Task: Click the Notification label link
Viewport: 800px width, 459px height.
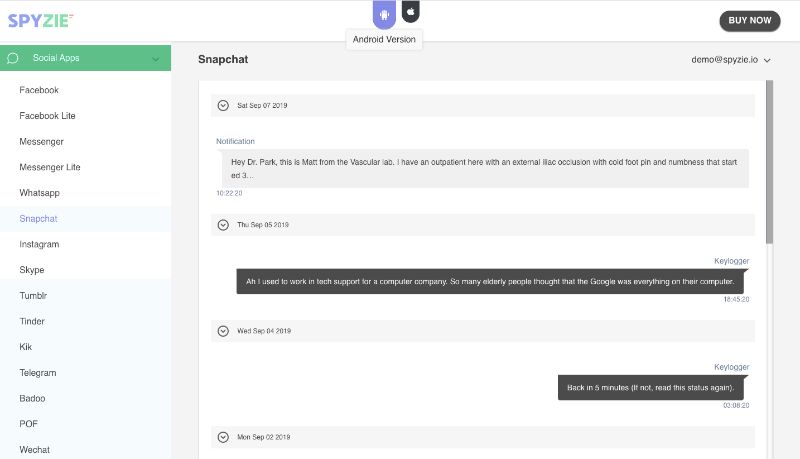Action: tap(235, 141)
